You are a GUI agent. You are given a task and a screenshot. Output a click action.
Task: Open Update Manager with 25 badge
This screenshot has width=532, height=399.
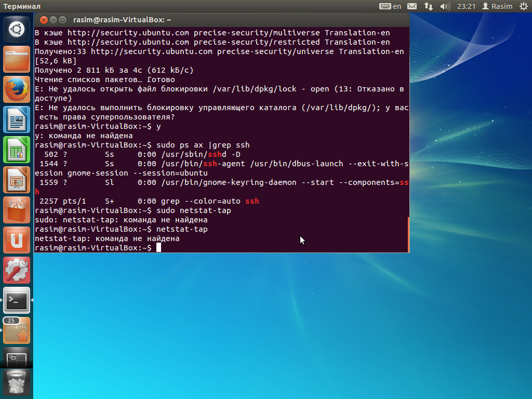(17, 331)
